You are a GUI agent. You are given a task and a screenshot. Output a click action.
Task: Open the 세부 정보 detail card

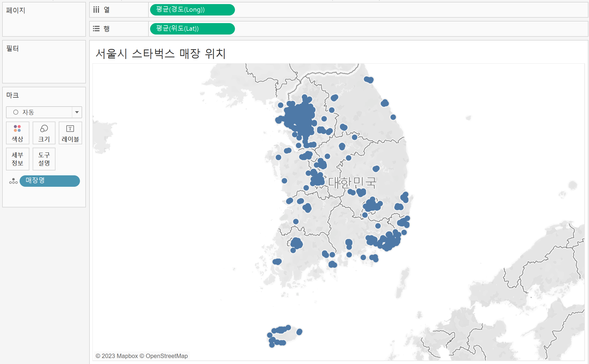pos(17,159)
